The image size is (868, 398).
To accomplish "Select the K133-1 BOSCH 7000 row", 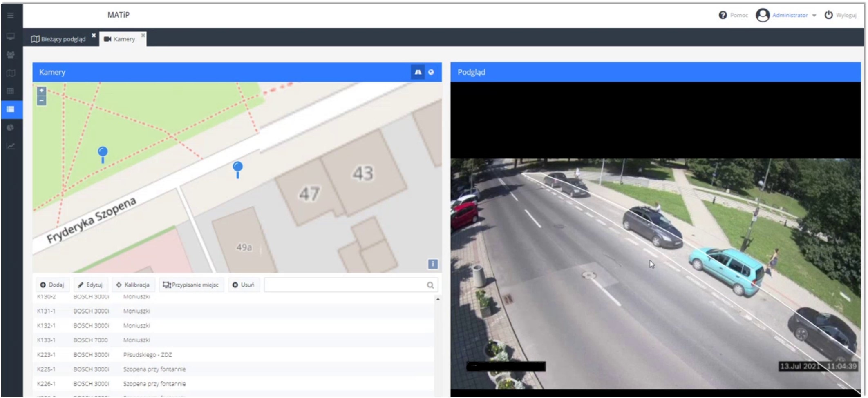I will tap(233, 340).
